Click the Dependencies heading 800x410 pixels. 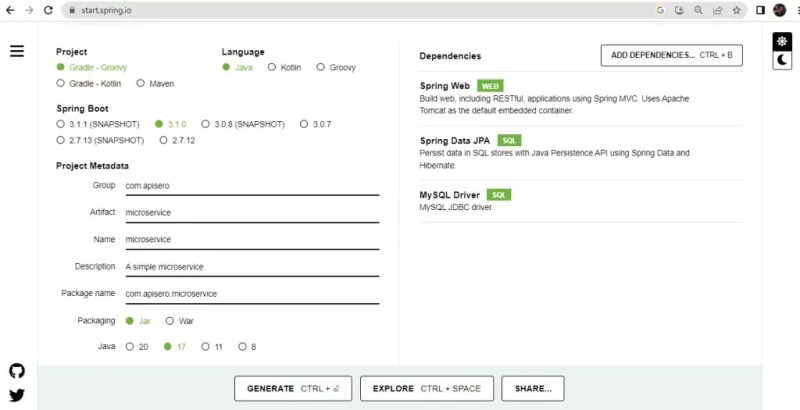pyautogui.click(x=450, y=56)
